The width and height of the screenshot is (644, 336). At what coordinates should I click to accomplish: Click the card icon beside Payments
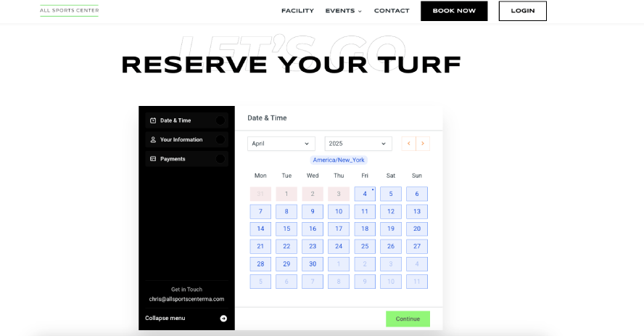click(x=153, y=159)
